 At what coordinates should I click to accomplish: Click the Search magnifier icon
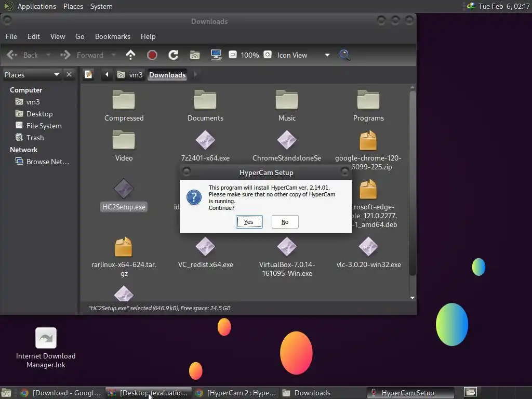(x=345, y=55)
